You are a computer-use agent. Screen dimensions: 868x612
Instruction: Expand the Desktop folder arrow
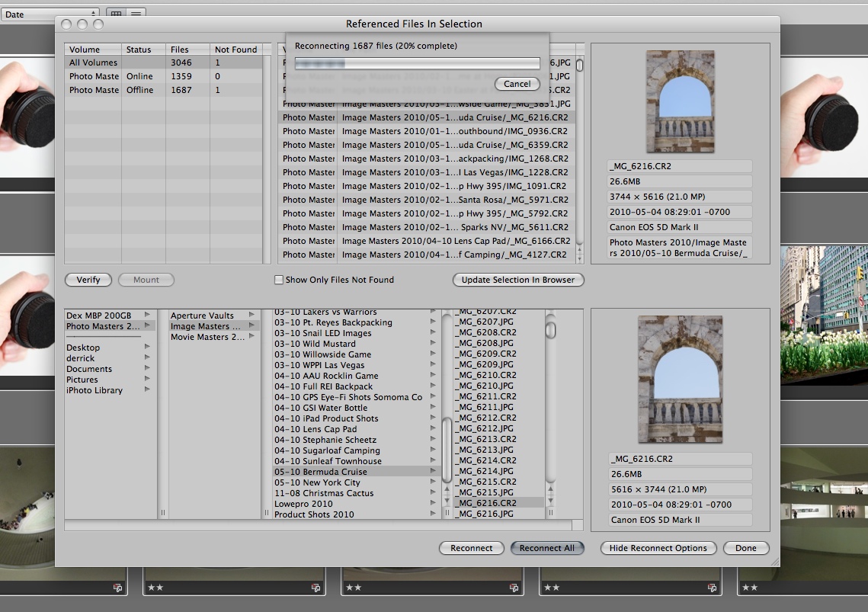pyautogui.click(x=147, y=347)
